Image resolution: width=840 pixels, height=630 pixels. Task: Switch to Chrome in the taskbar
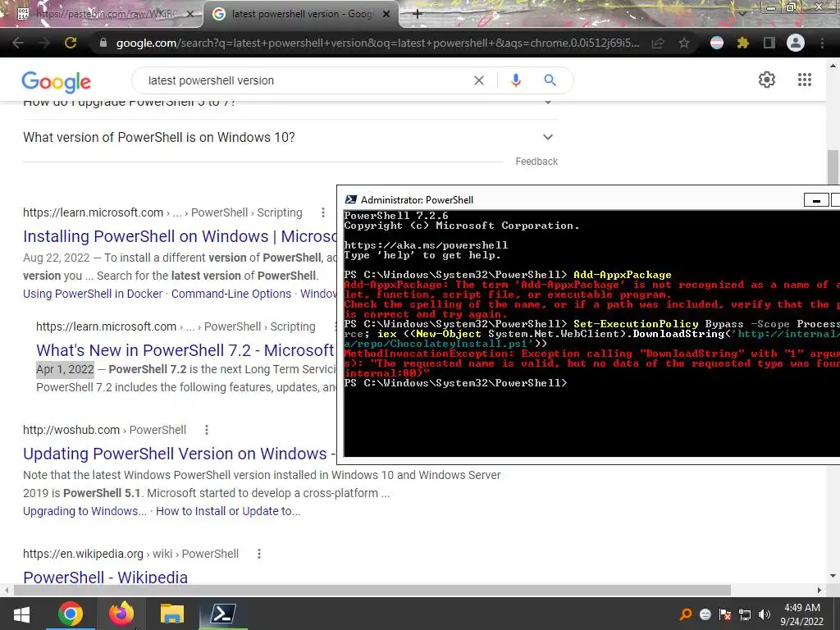[71, 614]
